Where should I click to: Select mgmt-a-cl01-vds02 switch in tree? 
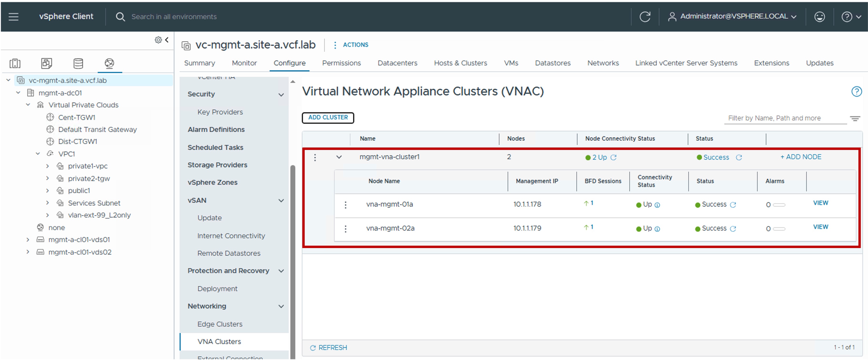(x=80, y=252)
